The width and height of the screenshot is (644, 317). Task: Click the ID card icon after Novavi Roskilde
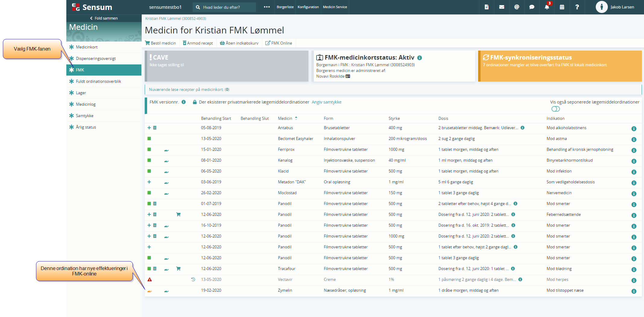point(348,76)
